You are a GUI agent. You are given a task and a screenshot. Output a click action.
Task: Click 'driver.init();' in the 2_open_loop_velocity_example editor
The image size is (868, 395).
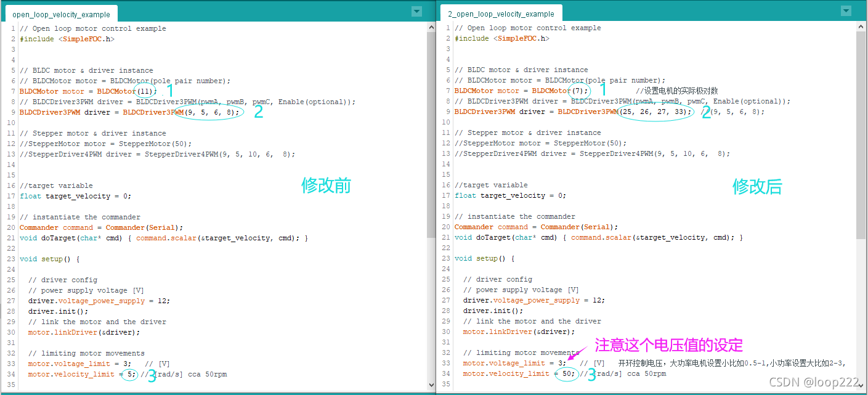[493, 311]
